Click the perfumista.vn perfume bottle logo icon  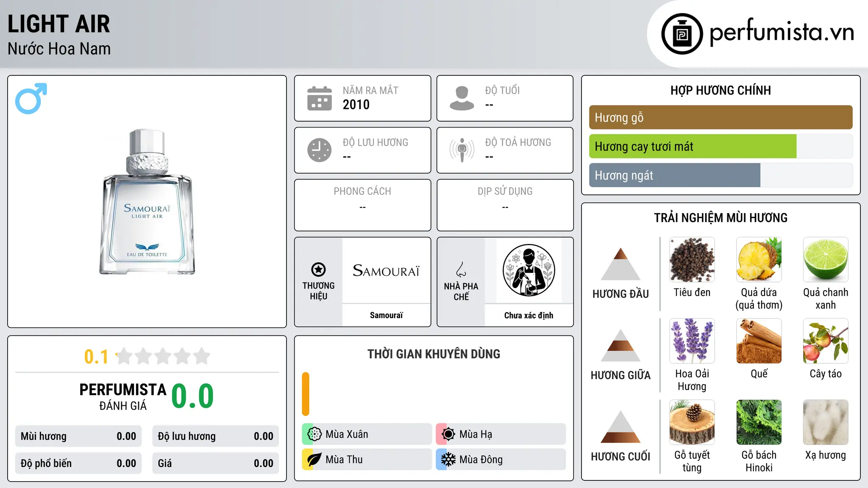[682, 34]
